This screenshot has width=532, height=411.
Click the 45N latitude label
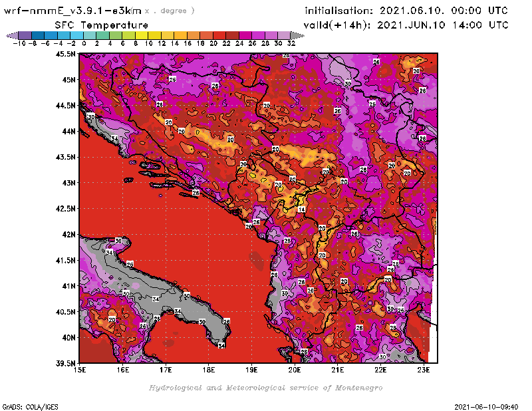(x=69, y=80)
